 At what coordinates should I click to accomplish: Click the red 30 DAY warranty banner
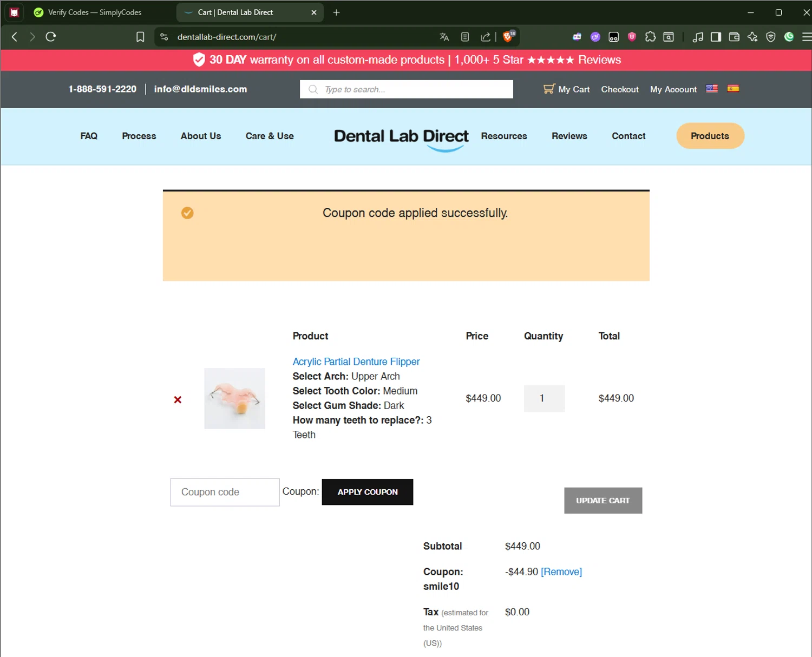click(x=406, y=60)
